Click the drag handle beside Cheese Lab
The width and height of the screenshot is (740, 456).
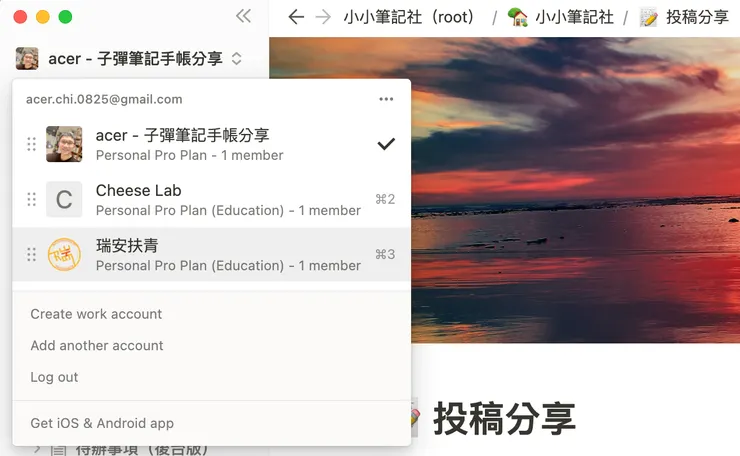click(x=31, y=199)
